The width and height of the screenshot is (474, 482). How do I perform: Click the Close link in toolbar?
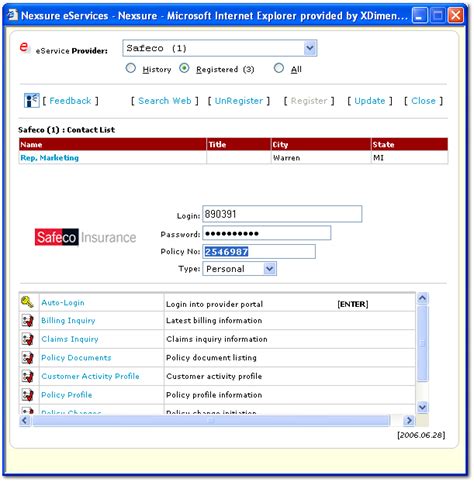[423, 101]
